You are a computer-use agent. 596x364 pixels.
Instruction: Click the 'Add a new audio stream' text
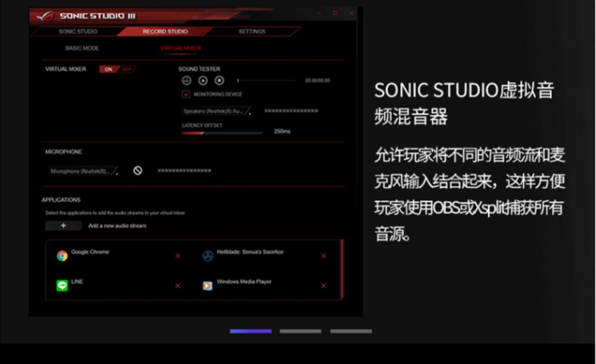[x=117, y=226]
